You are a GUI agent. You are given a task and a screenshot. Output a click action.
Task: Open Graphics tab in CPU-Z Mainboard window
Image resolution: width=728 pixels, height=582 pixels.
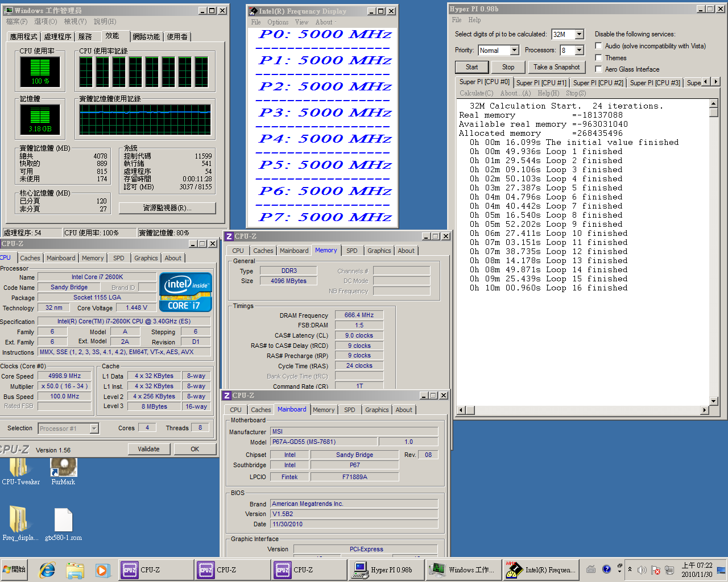(x=377, y=410)
